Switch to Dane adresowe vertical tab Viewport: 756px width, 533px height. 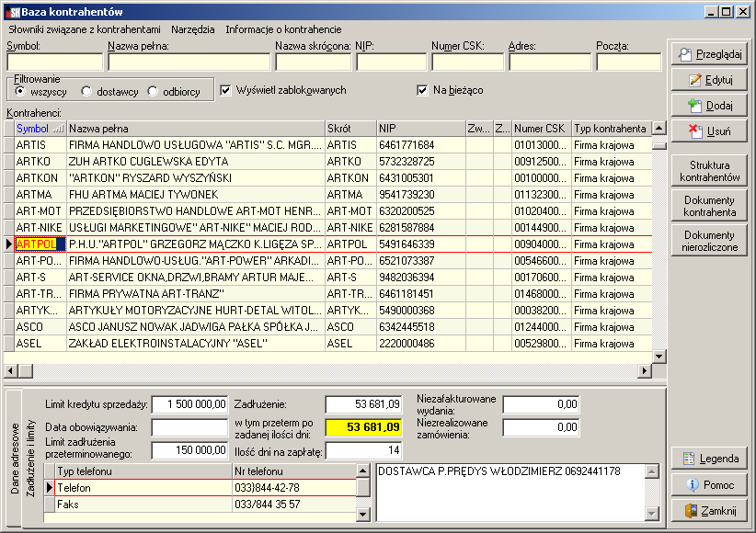14,459
